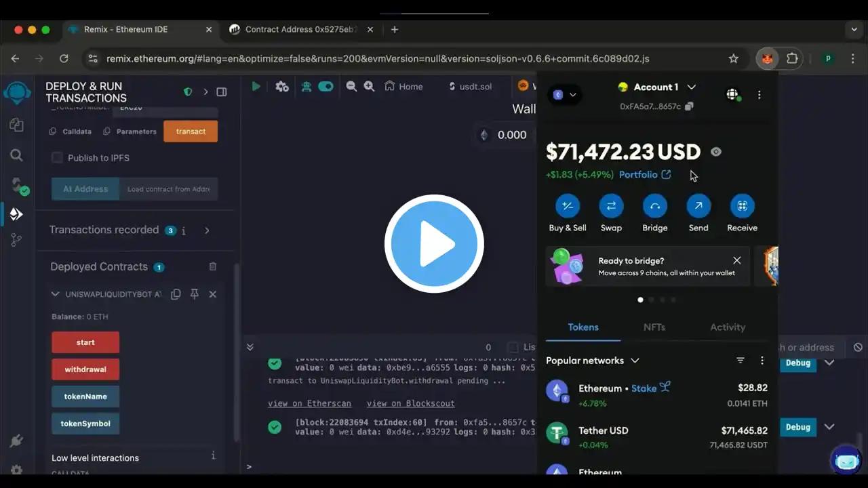Expand the lower Debug transaction log chevron
The width and height of the screenshot is (868, 488).
coord(829,427)
